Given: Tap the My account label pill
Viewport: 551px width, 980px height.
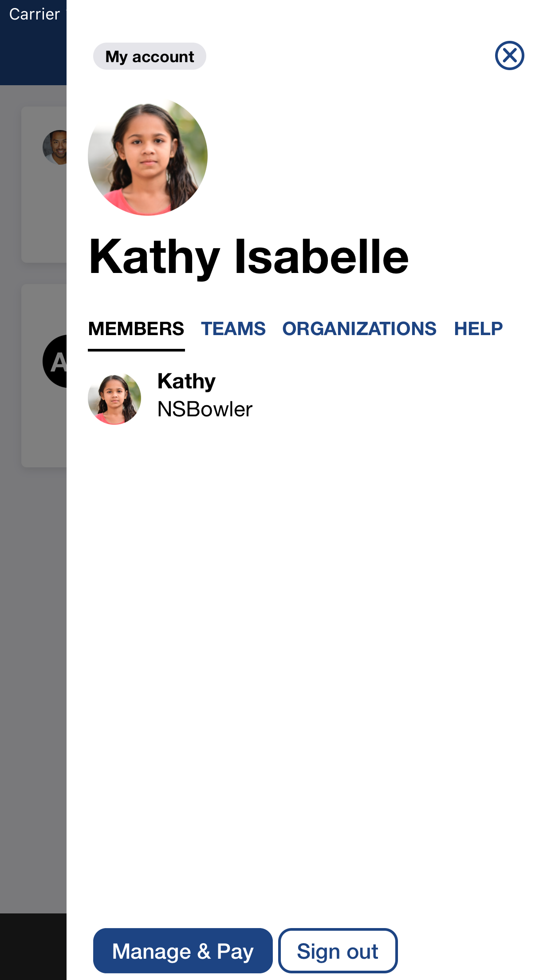Looking at the screenshot, I should 150,56.
